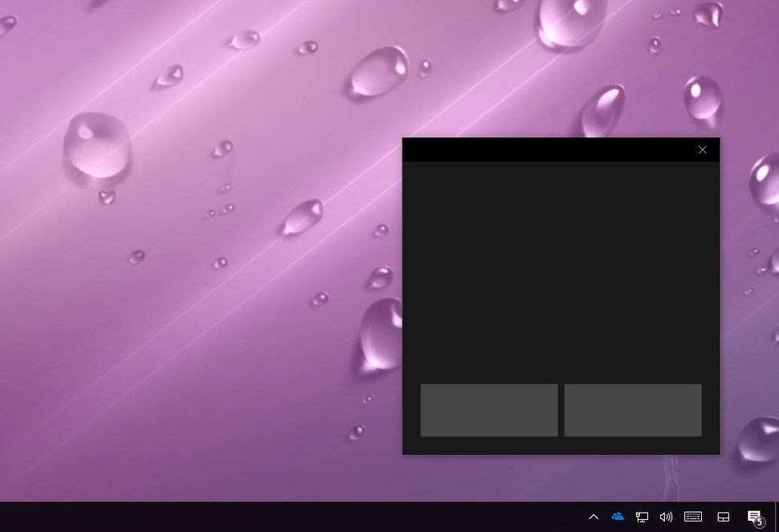
Task: Click the virtual touchpad taskbar icon
Action: pos(723,517)
